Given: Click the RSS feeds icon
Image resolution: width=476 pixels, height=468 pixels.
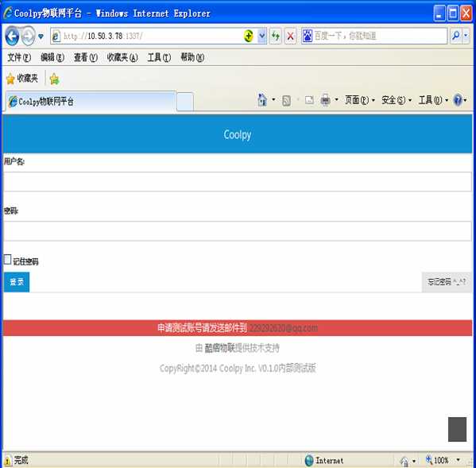Looking at the screenshot, I should (286, 100).
